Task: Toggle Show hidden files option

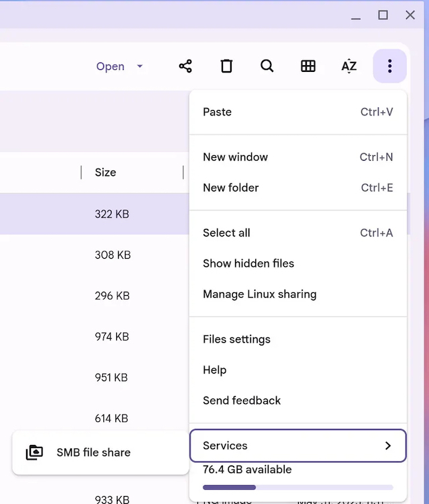Action: click(248, 263)
